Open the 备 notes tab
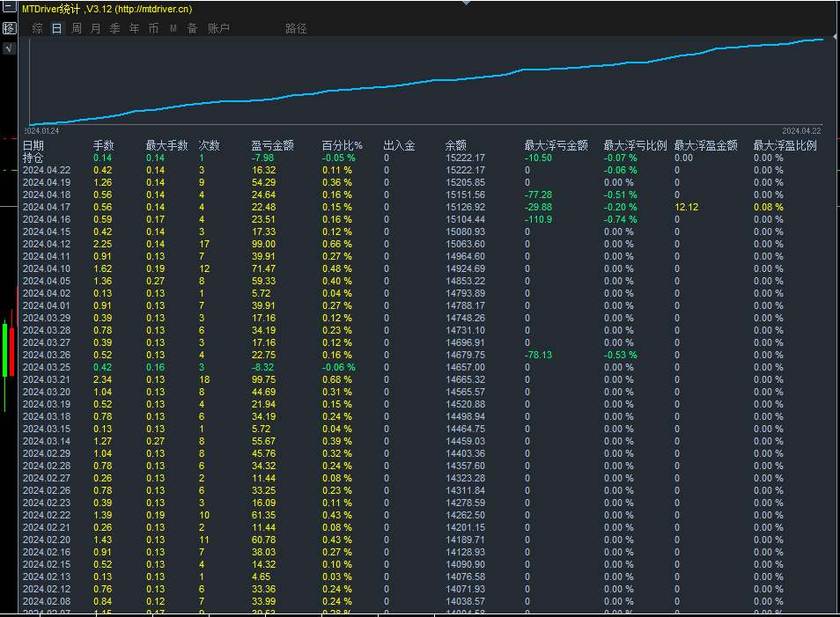This screenshot has height=617, width=840. [192, 28]
